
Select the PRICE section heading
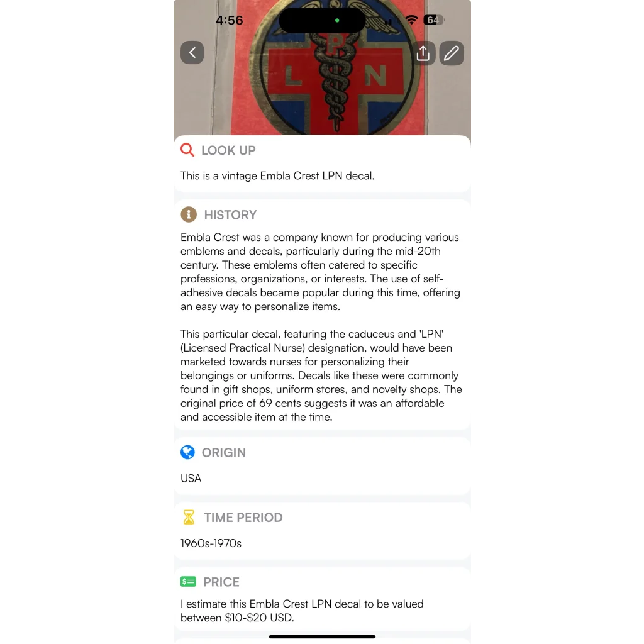coord(221,582)
